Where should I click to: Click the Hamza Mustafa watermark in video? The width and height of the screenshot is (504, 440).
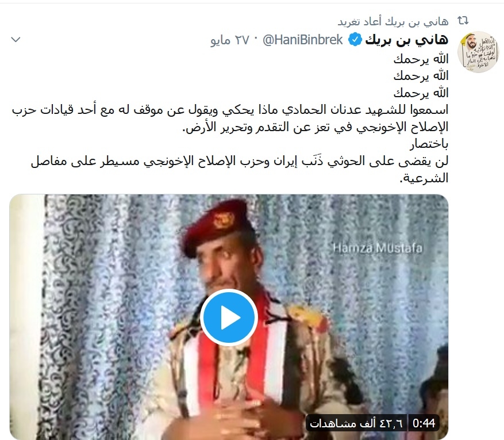378,248
